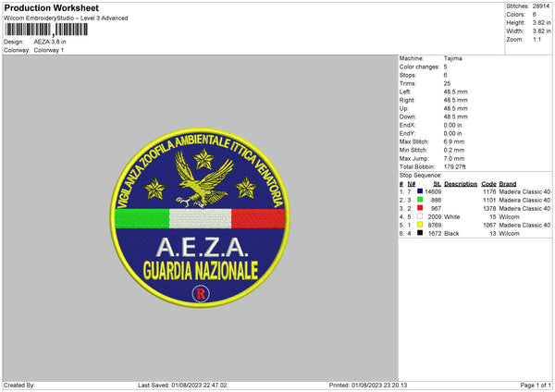Click the 'Page 1 of 1' footer text
The width and height of the screenshot is (555, 392).
tap(536, 386)
